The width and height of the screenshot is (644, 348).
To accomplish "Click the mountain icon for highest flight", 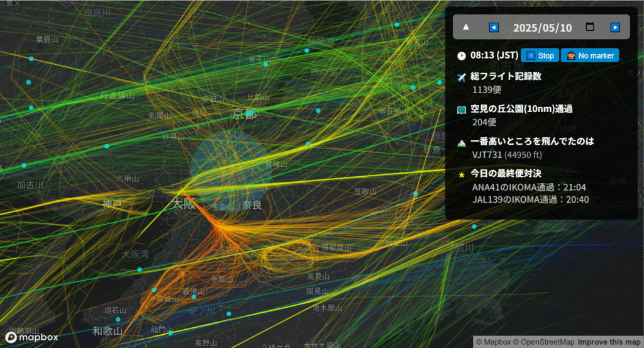I will (x=462, y=143).
